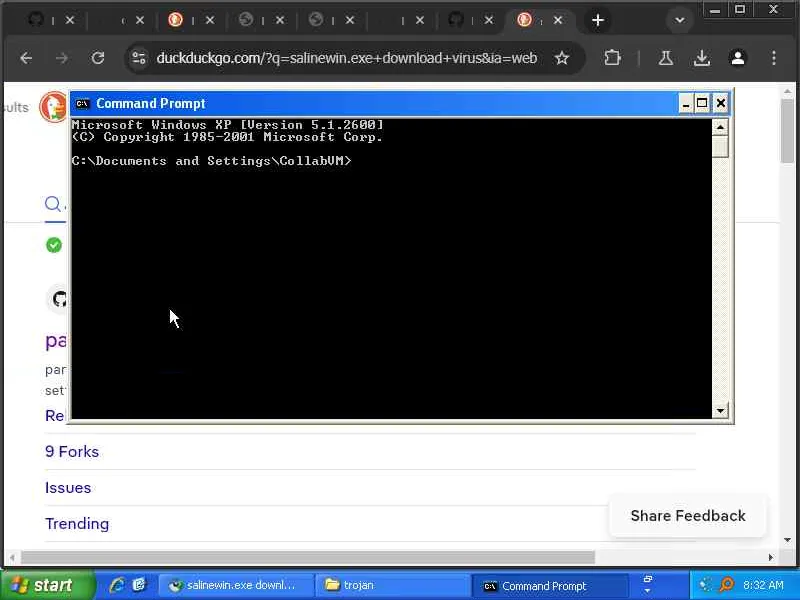Viewport: 800px width, 600px height.
Task: Minimize the Command Prompt window
Action: 686,104
